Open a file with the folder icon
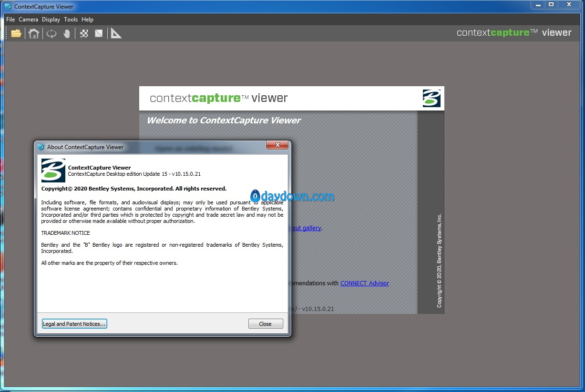Viewport: 585px width, 392px height. [16, 33]
